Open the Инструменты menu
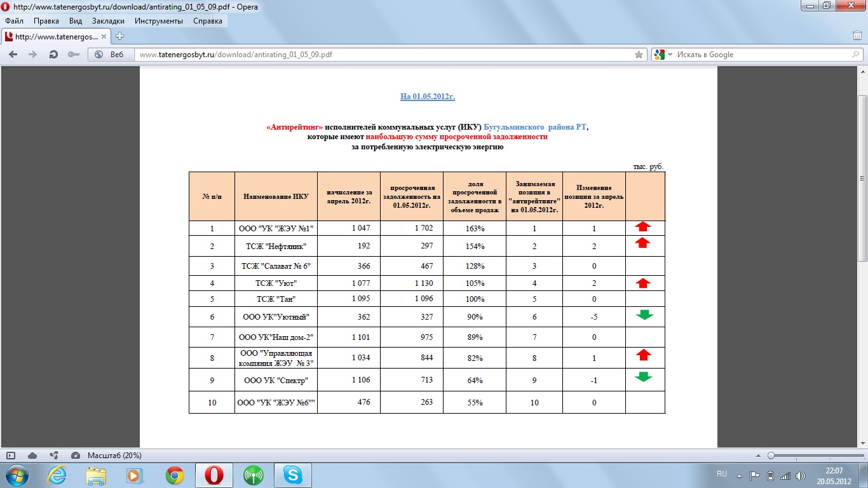868x488 pixels. (159, 21)
